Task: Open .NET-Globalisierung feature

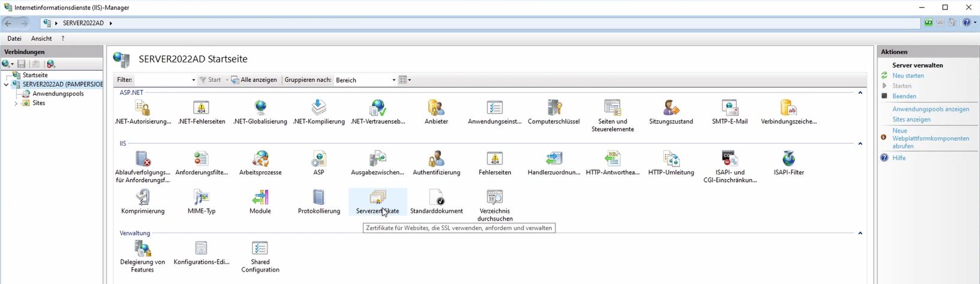Action: coord(260,112)
